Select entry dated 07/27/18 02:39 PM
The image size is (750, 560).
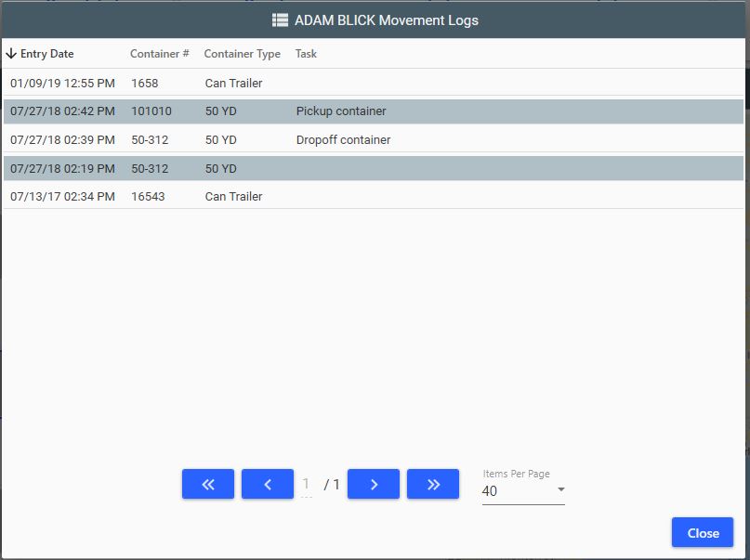click(373, 140)
